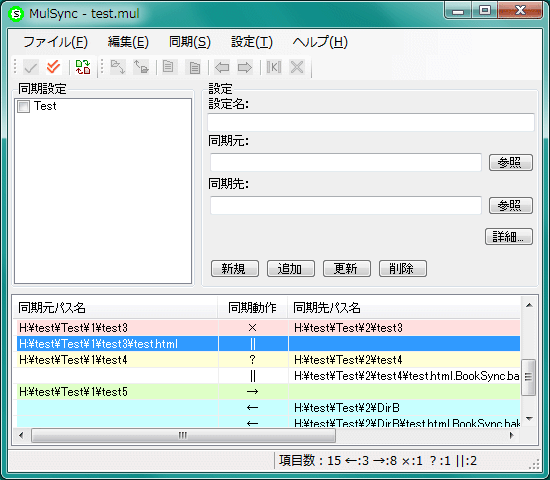Click the 参照 button next to 同期元

pos(511,162)
